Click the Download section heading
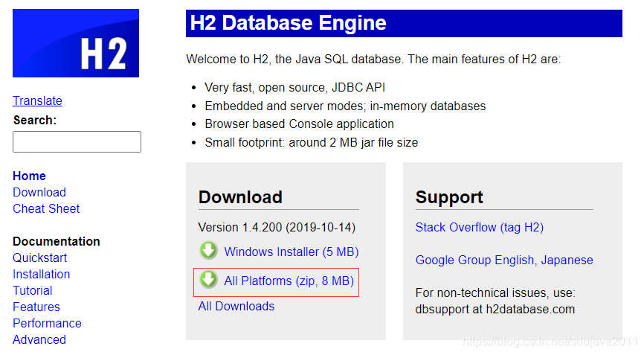The width and height of the screenshot is (644, 355). pyautogui.click(x=240, y=197)
